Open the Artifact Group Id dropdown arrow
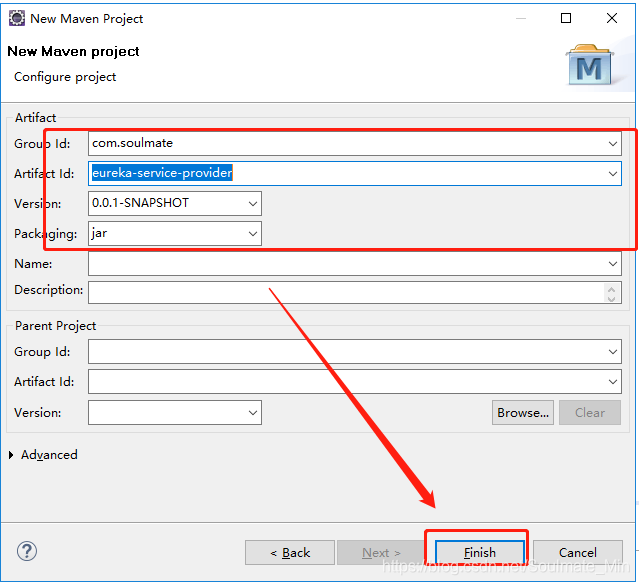Screen dimensions: 639x585 (x=613, y=143)
